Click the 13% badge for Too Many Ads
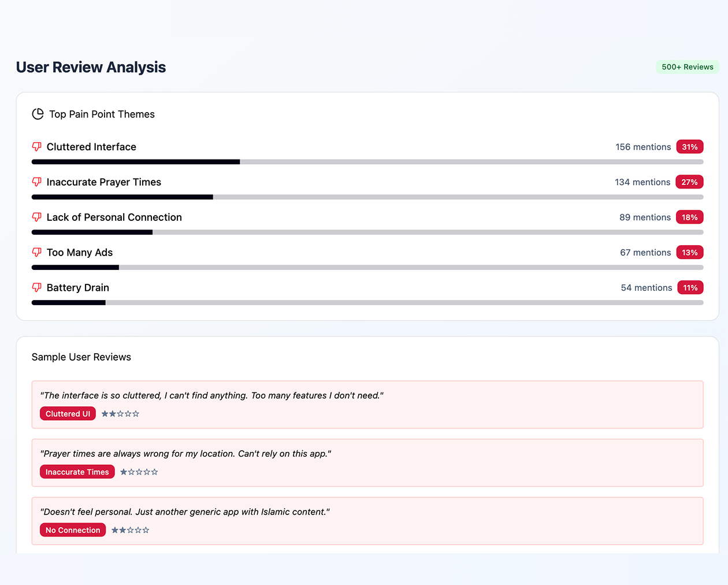 [x=690, y=253]
